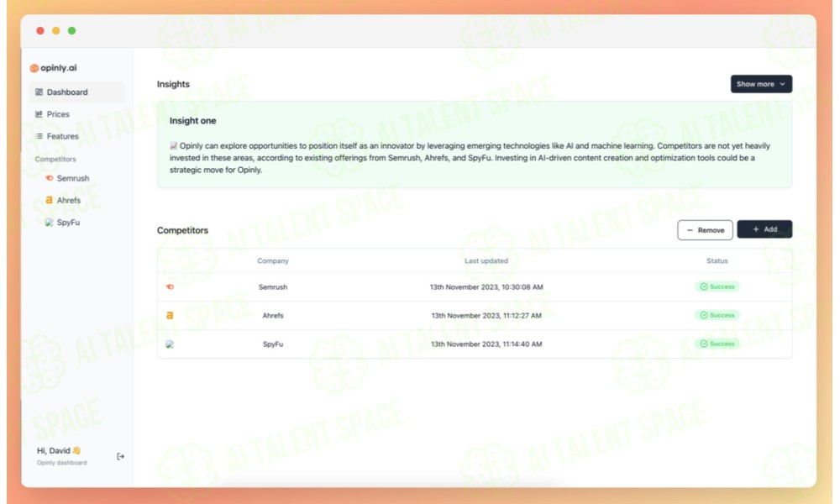
Task: Click the SpyFu logo in table row
Action: pos(170,344)
